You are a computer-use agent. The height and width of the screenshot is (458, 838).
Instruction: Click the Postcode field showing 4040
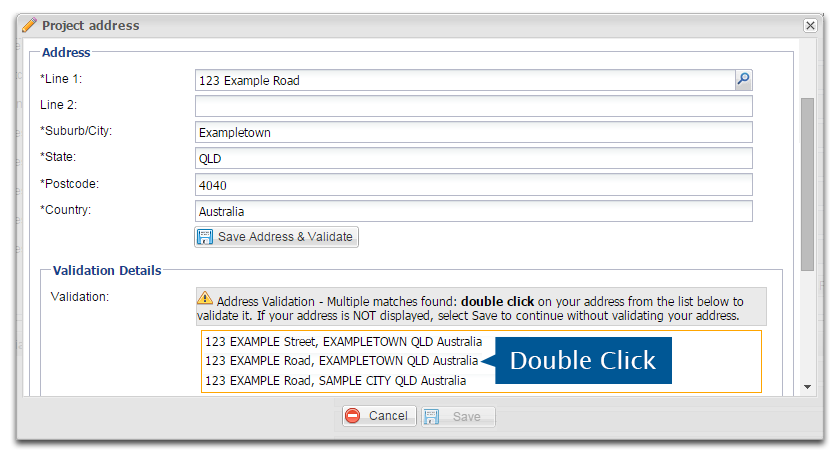pos(474,185)
